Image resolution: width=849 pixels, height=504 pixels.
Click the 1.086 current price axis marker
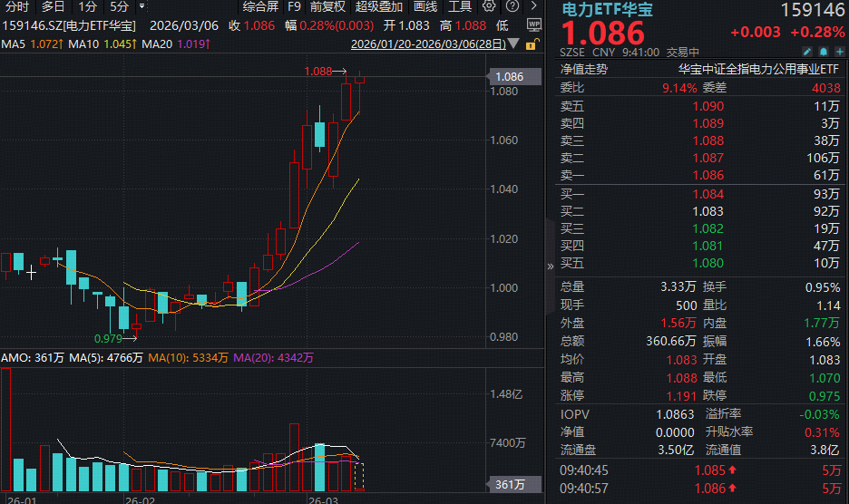[x=509, y=77]
